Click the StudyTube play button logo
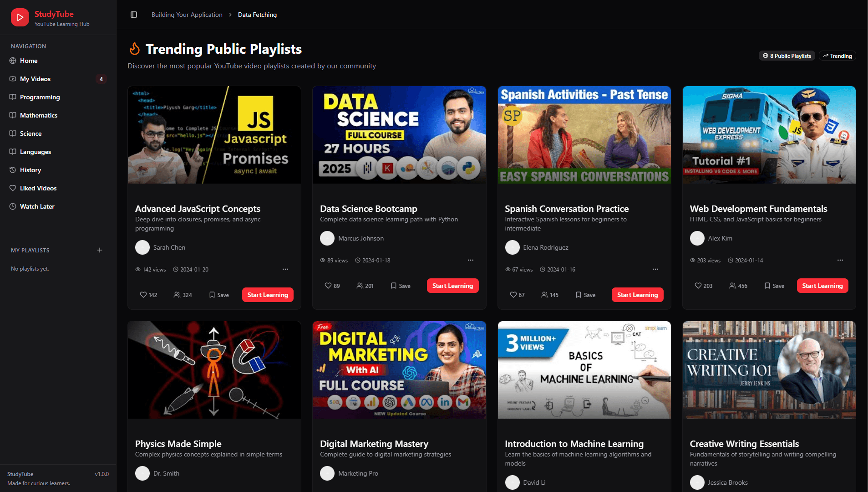This screenshot has width=868, height=492. tap(20, 17)
